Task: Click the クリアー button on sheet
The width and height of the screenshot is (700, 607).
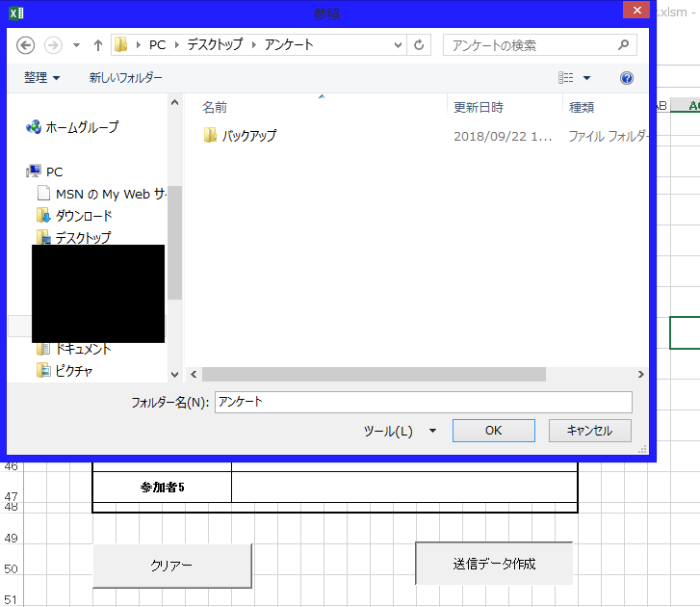Action: point(171,566)
